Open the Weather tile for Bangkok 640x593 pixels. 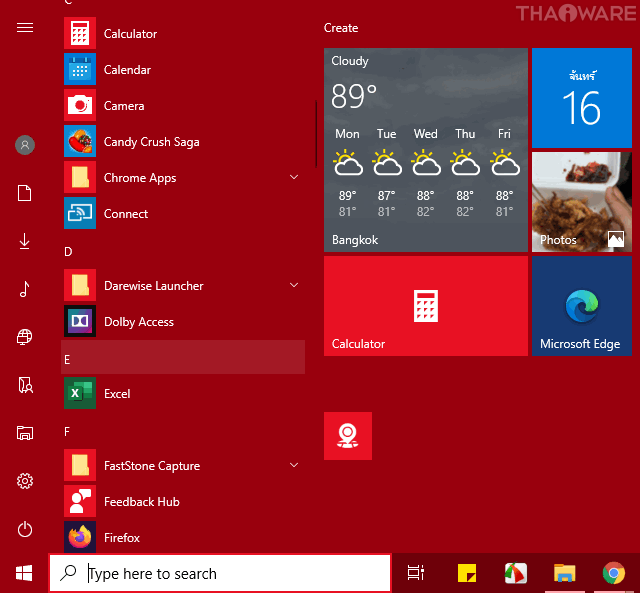[x=426, y=150]
